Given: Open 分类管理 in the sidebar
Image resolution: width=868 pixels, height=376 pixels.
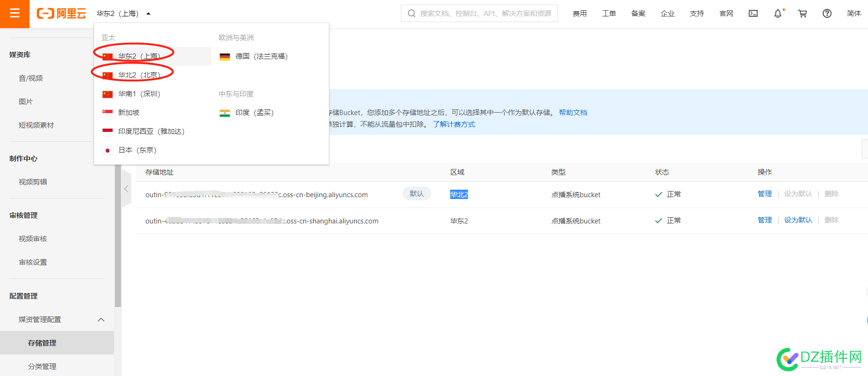Looking at the screenshot, I should point(42,367).
